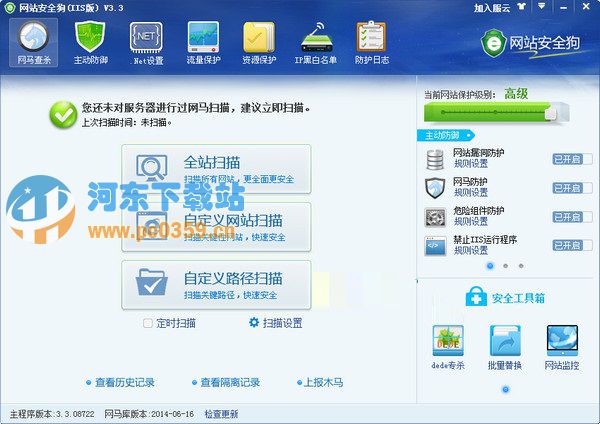This screenshot has height=424, width=600.
Task: Click 加入服云 in the title bar
Action: coord(492,8)
